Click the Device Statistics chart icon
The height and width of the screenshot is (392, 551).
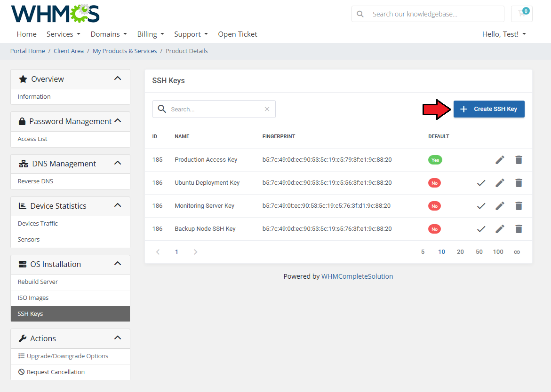click(23, 206)
